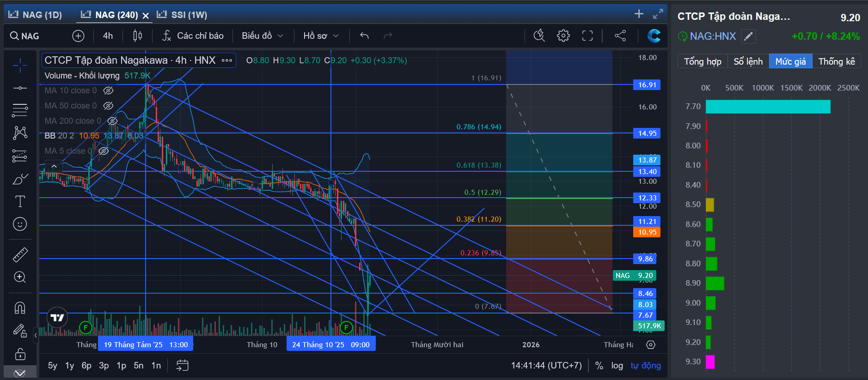Select the XABCD pattern tool

[x=20, y=133]
